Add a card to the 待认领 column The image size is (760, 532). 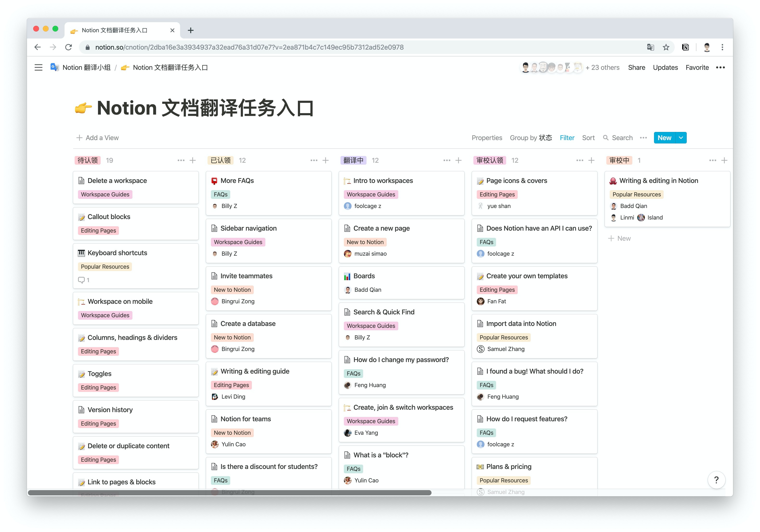[193, 161]
